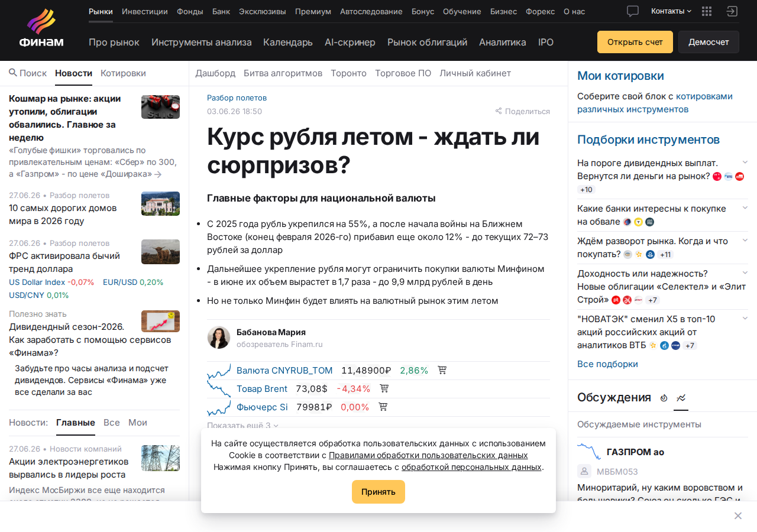This screenshot has height=532, width=757.
Task: Expand 'Доходность или надежность?' collection
Action: point(745,273)
